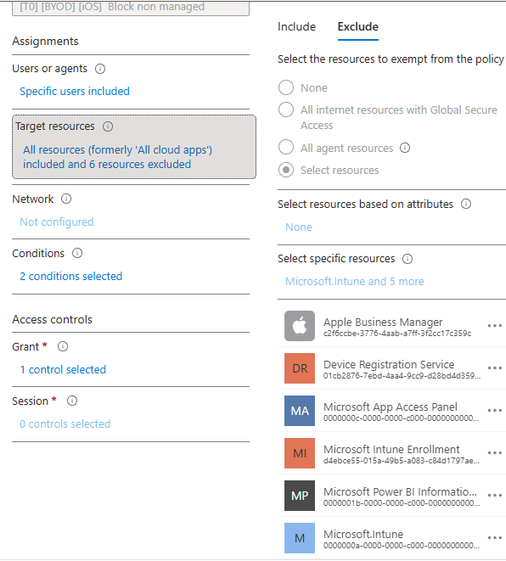The height and width of the screenshot is (561, 506).
Task: Click the Grant info icon
Action: pyautogui.click(x=63, y=346)
